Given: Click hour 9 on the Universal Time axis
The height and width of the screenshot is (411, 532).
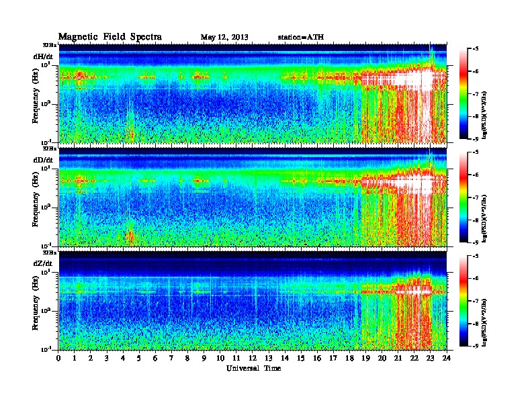Looking at the screenshot, I should pyautogui.click(x=204, y=358).
